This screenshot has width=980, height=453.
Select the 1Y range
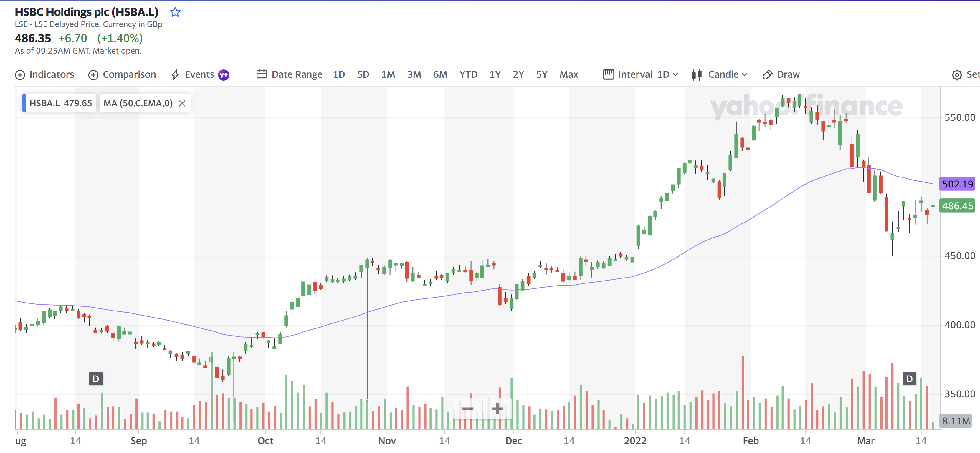(x=495, y=74)
